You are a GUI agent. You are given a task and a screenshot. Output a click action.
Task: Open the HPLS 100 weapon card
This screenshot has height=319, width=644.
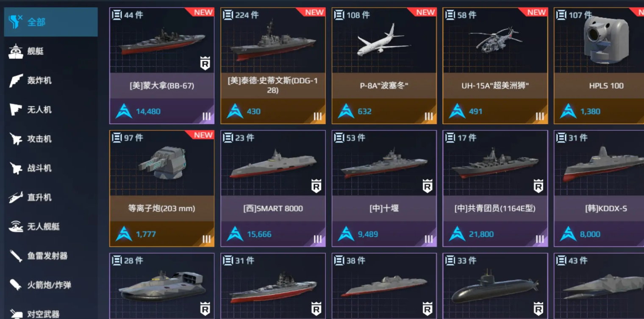coord(599,66)
